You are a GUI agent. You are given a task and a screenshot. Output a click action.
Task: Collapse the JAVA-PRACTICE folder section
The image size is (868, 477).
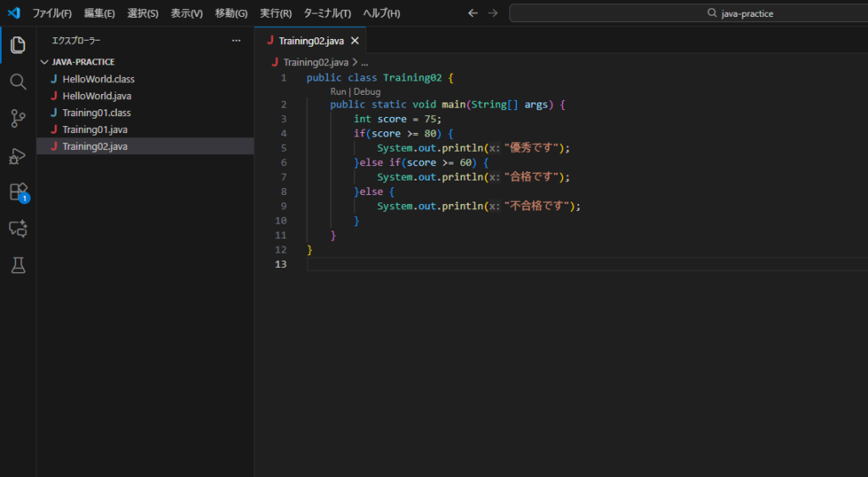[44, 62]
